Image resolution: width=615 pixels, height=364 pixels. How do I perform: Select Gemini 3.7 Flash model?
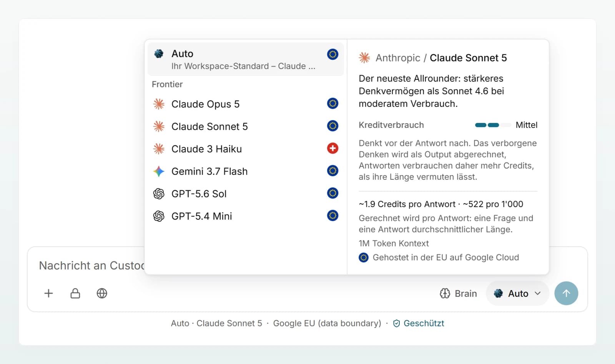click(246, 171)
